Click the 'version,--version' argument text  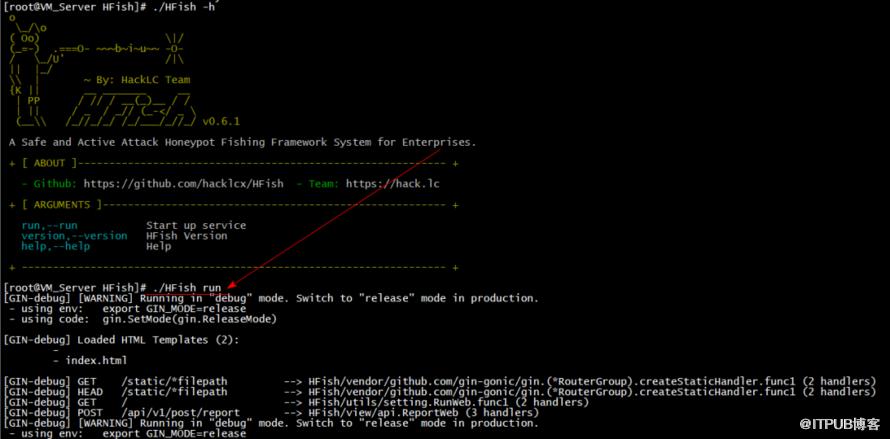point(74,236)
